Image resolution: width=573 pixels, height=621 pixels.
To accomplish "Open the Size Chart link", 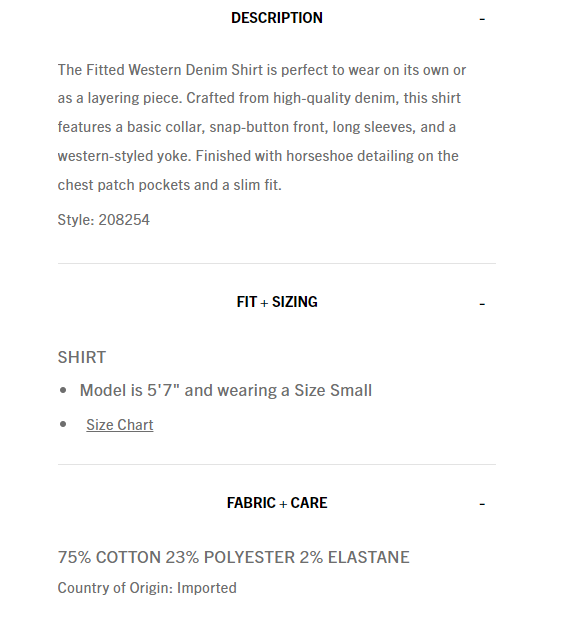I will coord(120,425).
